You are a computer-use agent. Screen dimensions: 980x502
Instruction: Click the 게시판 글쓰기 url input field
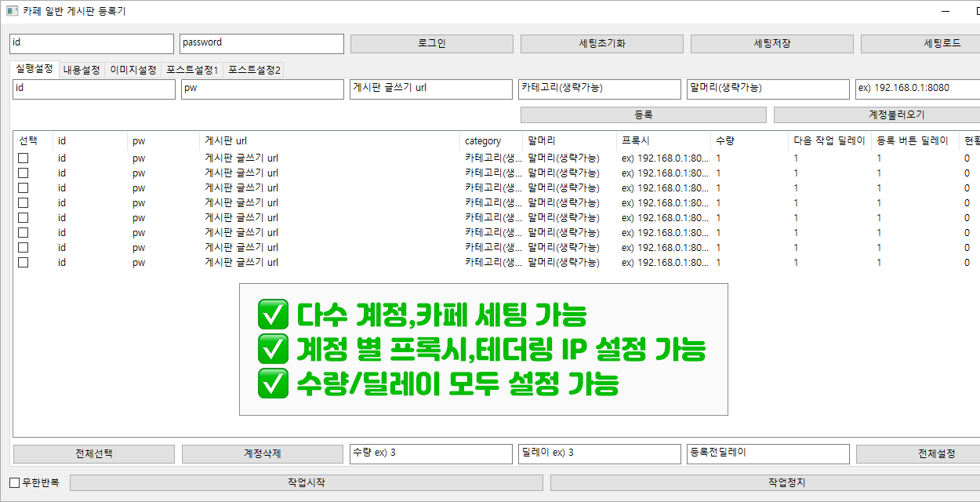coord(430,89)
